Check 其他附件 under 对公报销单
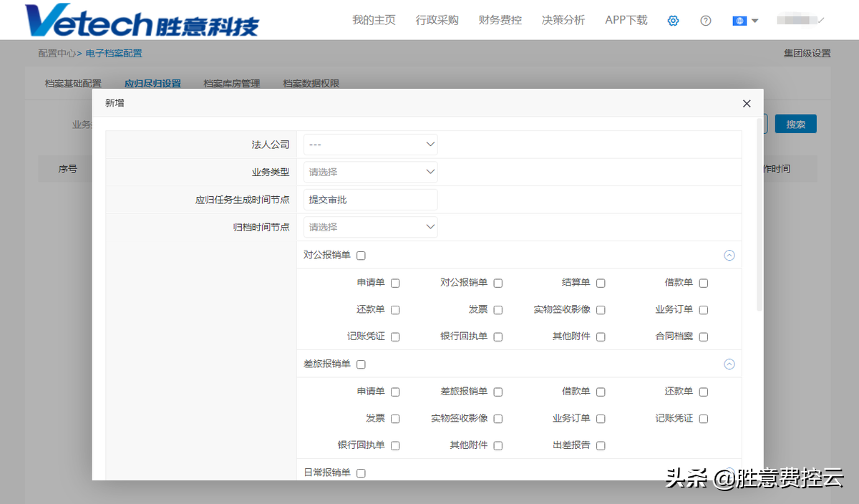The image size is (859, 504). point(601,336)
